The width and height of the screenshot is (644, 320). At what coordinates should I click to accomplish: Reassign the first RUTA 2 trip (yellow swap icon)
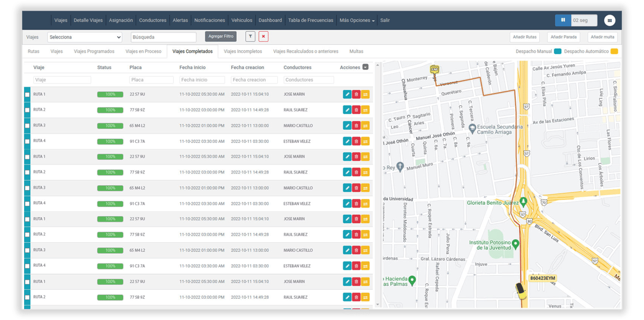point(365,110)
